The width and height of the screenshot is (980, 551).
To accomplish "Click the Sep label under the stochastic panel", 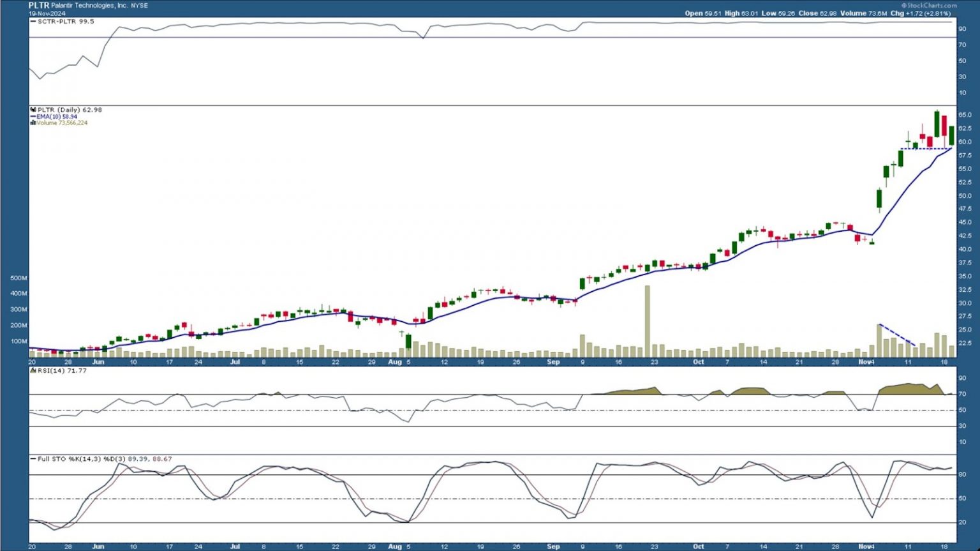I will pyautogui.click(x=553, y=547).
